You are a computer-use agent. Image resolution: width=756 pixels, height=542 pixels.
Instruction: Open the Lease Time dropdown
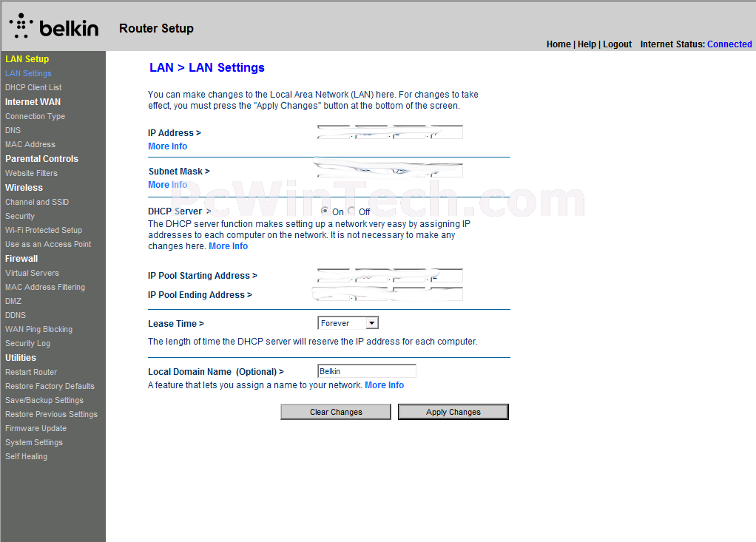(x=348, y=323)
